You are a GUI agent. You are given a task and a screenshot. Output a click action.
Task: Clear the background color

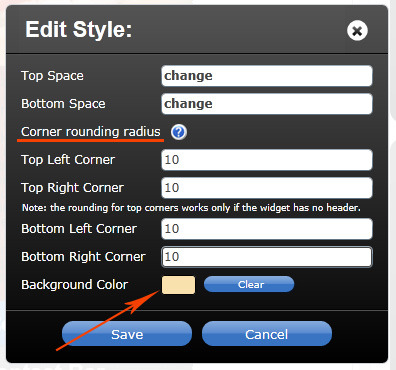(x=249, y=284)
